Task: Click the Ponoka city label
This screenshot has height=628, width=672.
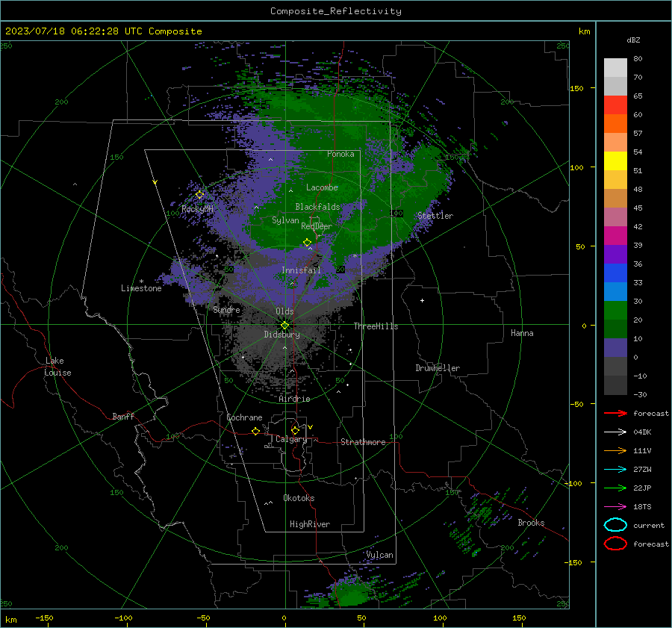Action: 340,154
